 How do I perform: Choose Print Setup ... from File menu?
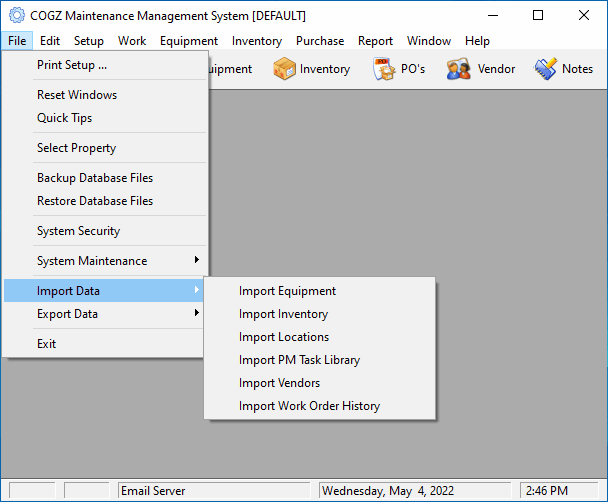(105, 65)
